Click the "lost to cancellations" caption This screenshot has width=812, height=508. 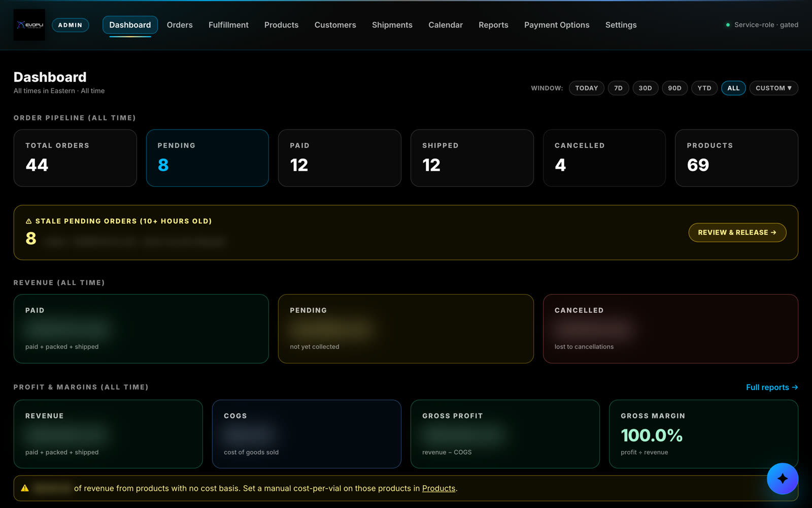point(584,347)
